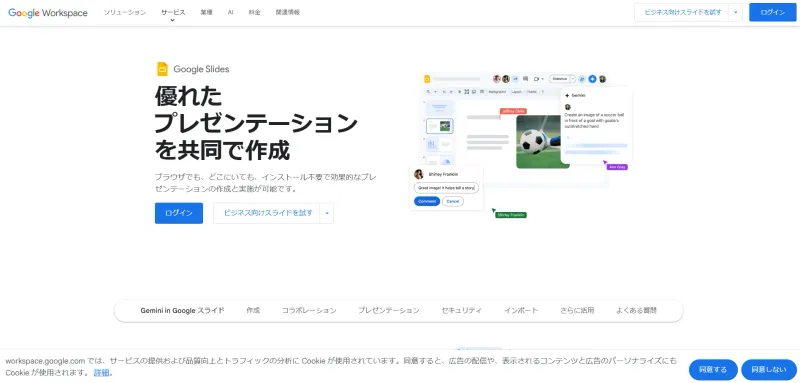800x383 pixels.
Task: Click the Slideshow button in illustration toolbar
Action: (x=560, y=79)
